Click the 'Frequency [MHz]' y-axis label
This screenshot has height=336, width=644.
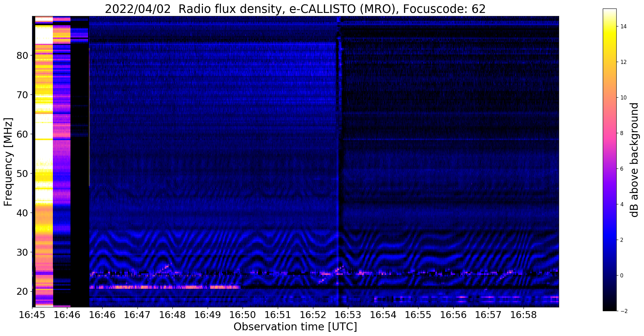(8, 162)
